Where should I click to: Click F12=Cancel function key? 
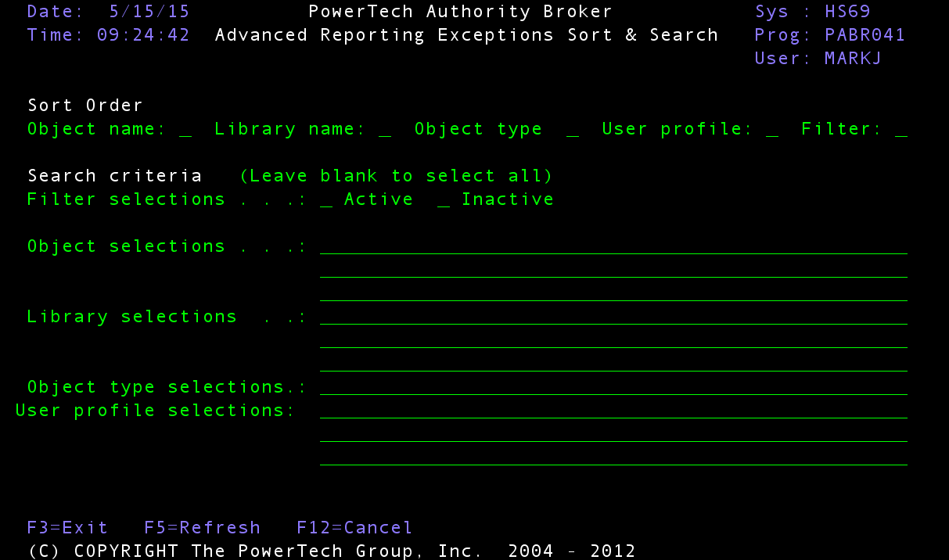354,527
